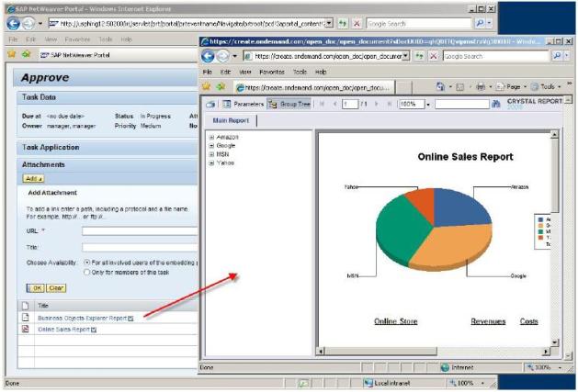The width and height of the screenshot is (578, 392).
Task: Click into URL input field for attachment
Action: pos(140,231)
